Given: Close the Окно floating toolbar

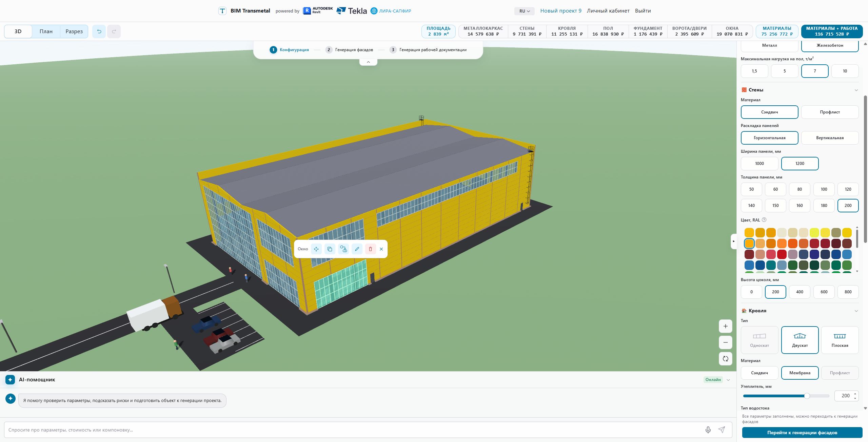Looking at the screenshot, I should point(381,249).
